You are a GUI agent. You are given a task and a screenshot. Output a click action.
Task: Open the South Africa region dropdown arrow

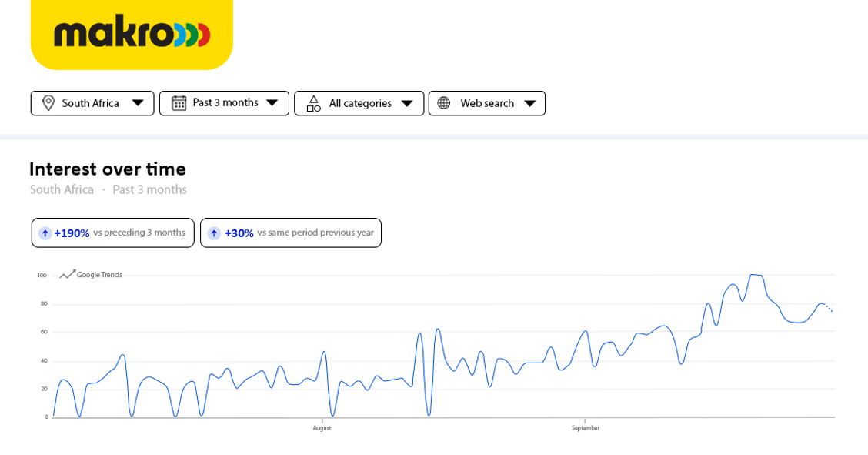138,103
